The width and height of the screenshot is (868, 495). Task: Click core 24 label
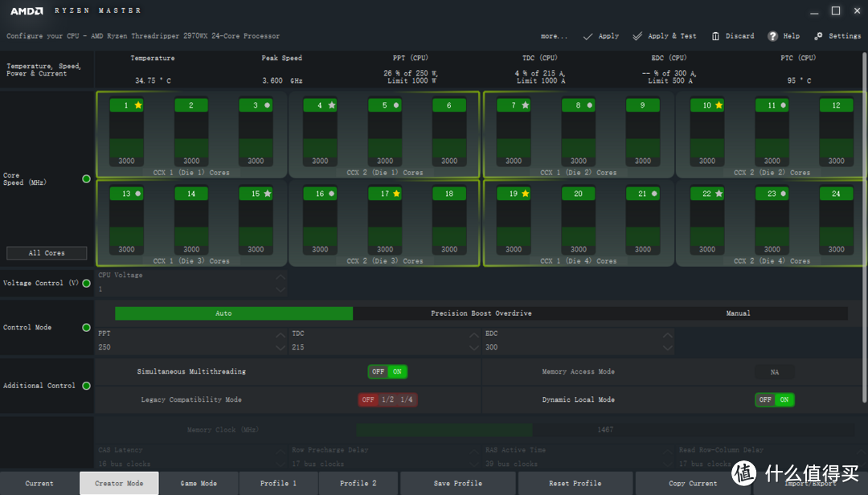tap(836, 194)
